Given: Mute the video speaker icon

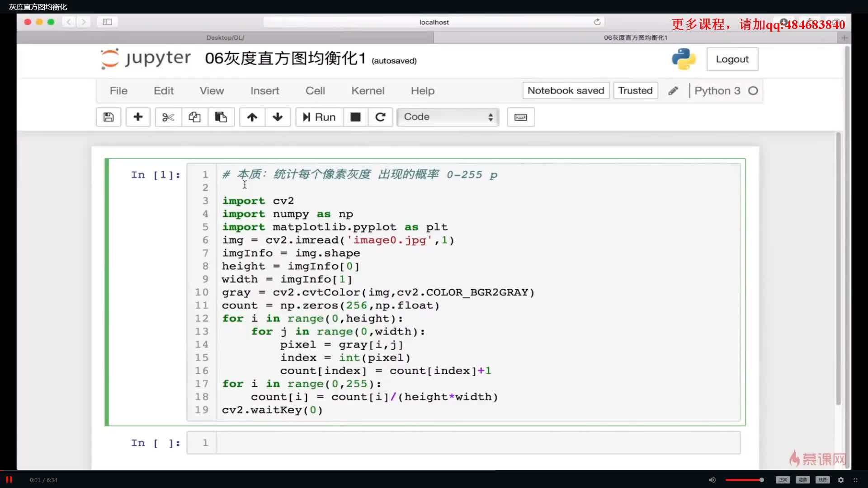Looking at the screenshot, I should [x=712, y=480].
